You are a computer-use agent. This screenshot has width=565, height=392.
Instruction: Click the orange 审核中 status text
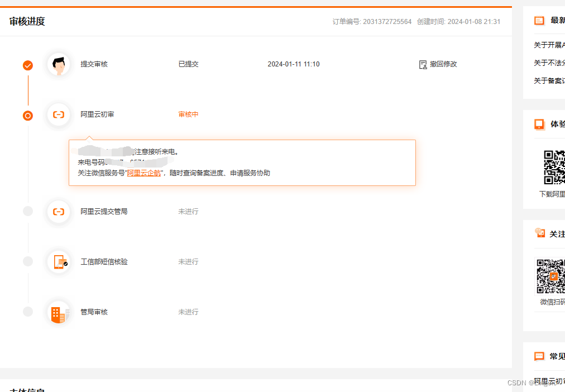pyautogui.click(x=189, y=114)
